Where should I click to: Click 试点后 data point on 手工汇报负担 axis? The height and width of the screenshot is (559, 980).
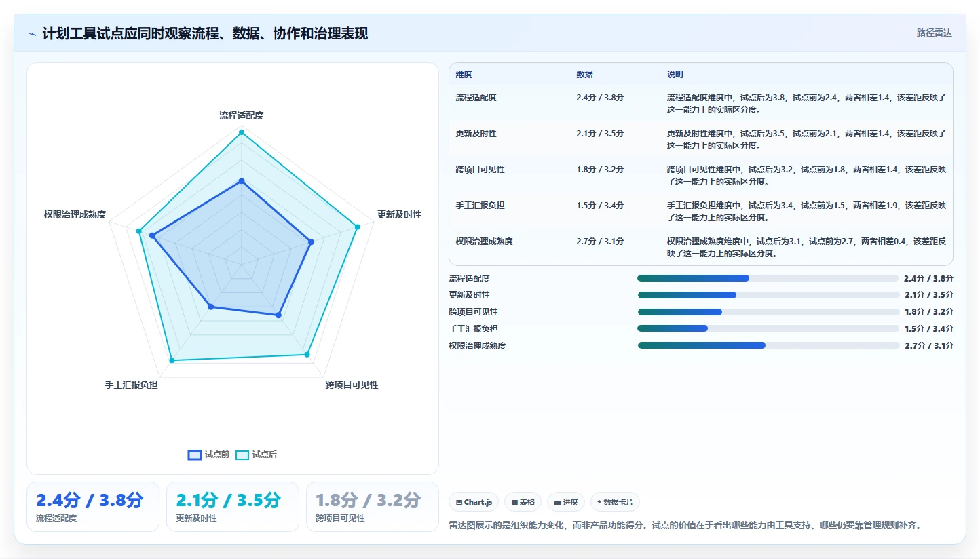(x=172, y=360)
